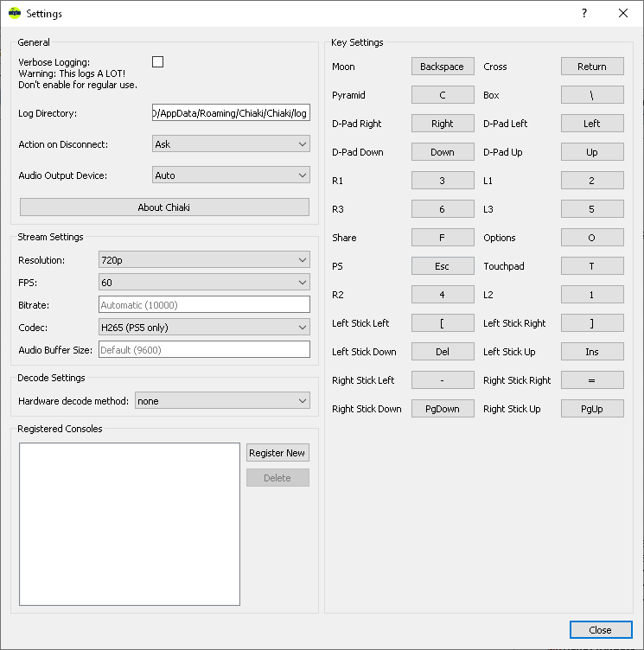Remap the PS button key Esc
This screenshot has height=650, width=644.
[x=443, y=265]
